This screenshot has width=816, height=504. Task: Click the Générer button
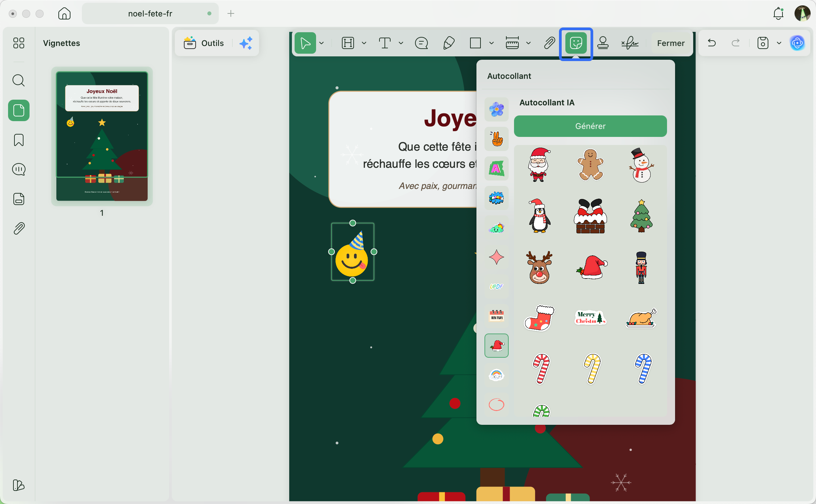tap(590, 126)
